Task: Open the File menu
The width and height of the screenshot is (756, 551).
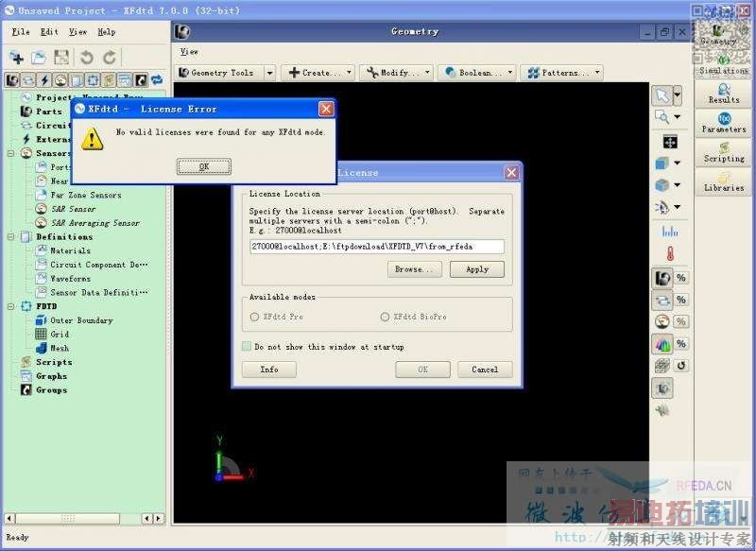Action: (21, 32)
